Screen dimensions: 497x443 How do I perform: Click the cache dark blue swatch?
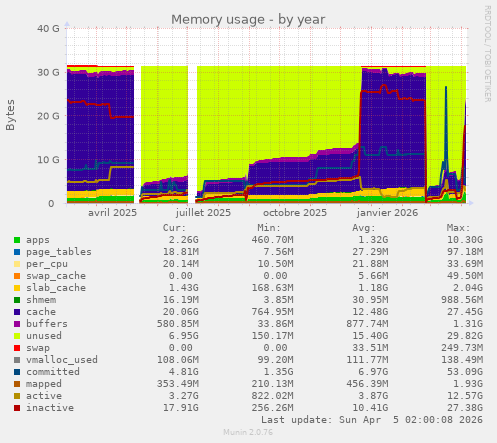click(x=17, y=312)
